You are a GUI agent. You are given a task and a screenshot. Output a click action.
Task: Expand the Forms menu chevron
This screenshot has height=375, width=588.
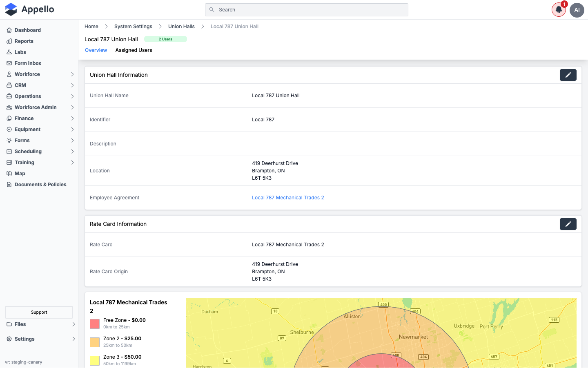(72, 141)
